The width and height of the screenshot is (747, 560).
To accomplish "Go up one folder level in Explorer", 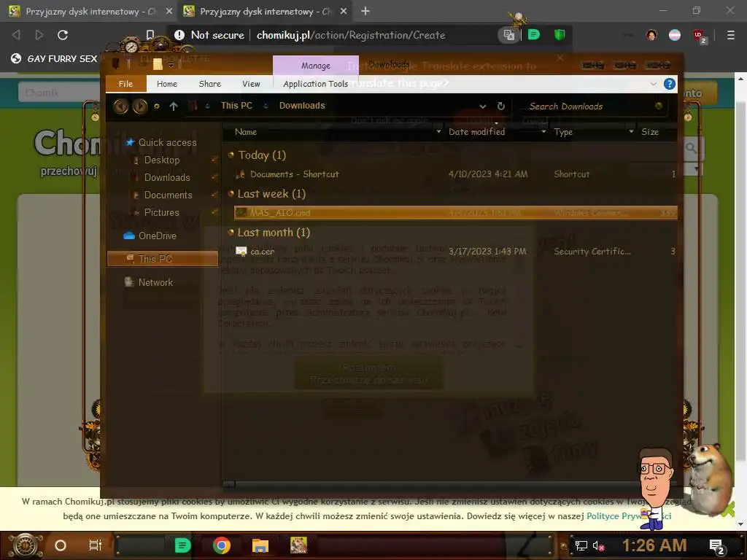I will 174,106.
